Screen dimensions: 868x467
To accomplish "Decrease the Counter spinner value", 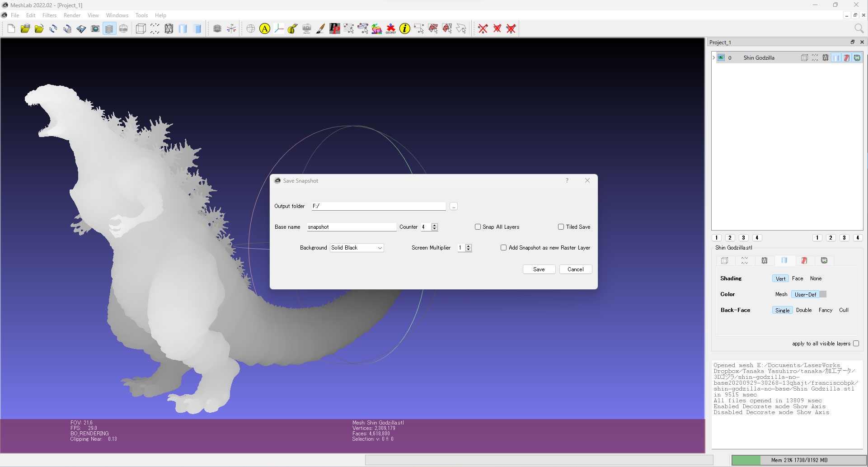I will click(x=435, y=229).
